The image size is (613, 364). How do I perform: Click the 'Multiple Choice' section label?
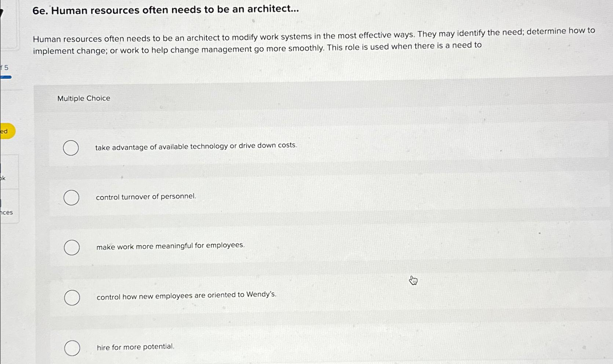pyautogui.click(x=84, y=98)
